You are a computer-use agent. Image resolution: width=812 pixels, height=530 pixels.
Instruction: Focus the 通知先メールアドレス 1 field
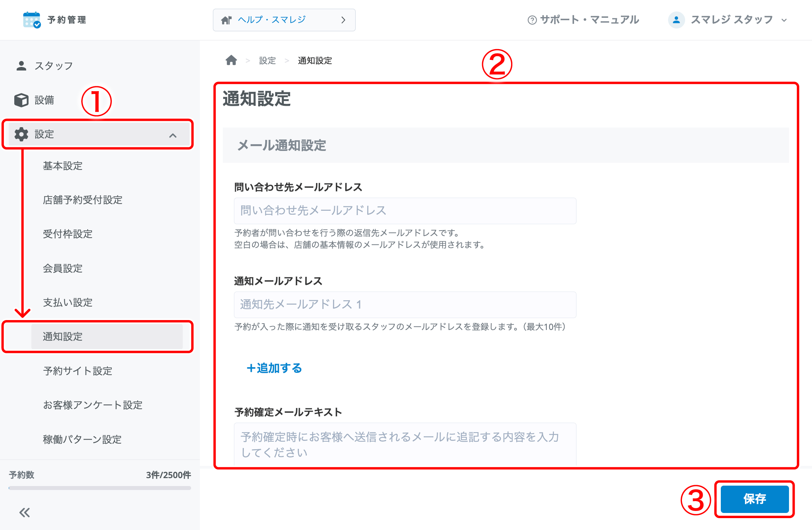coord(405,305)
